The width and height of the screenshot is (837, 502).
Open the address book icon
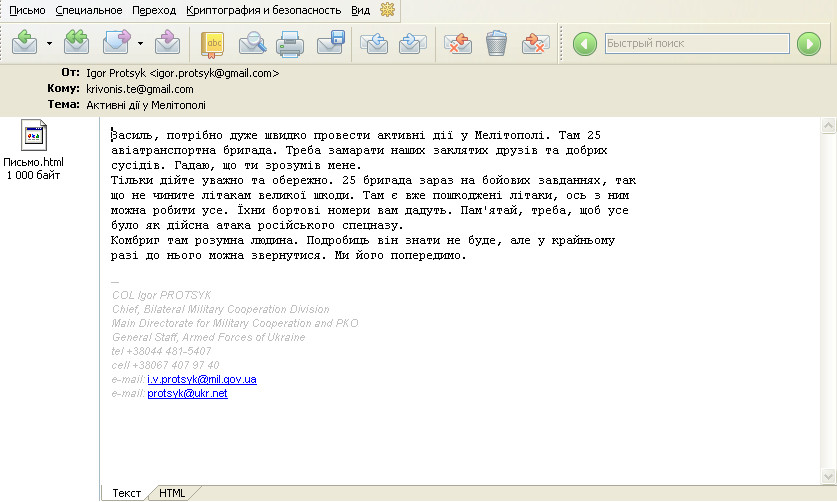tap(213, 43)
